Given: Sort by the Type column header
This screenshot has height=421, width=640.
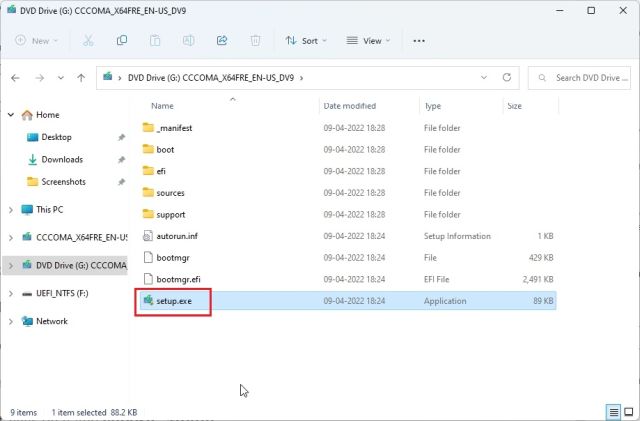Looking at the screenshot, I should point(433,106).
